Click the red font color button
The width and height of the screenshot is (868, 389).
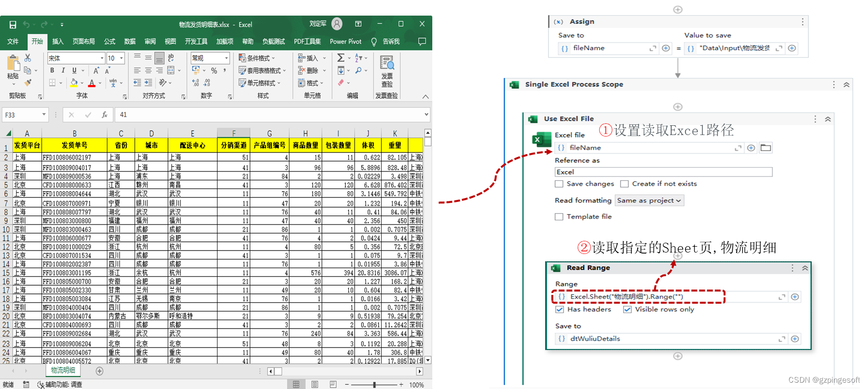point(92,83)
